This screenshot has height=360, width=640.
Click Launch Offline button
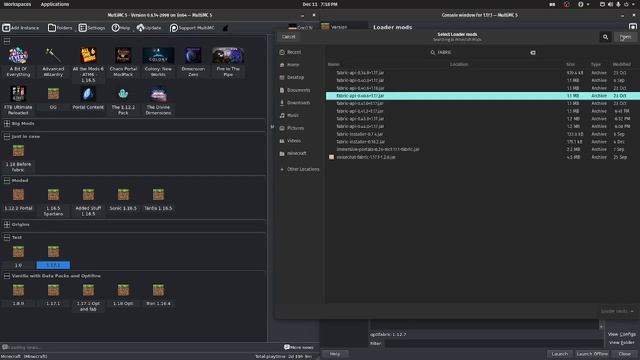pos(592,354)
